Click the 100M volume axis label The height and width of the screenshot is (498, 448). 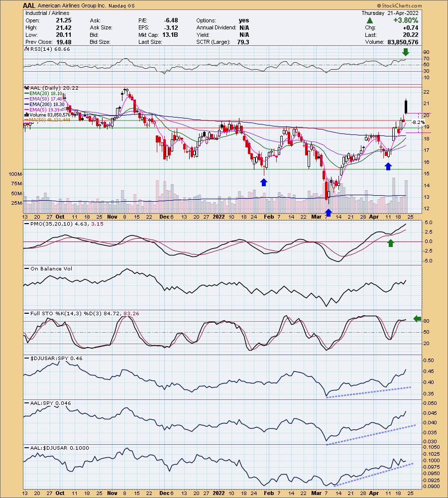(x=15, y=174)
